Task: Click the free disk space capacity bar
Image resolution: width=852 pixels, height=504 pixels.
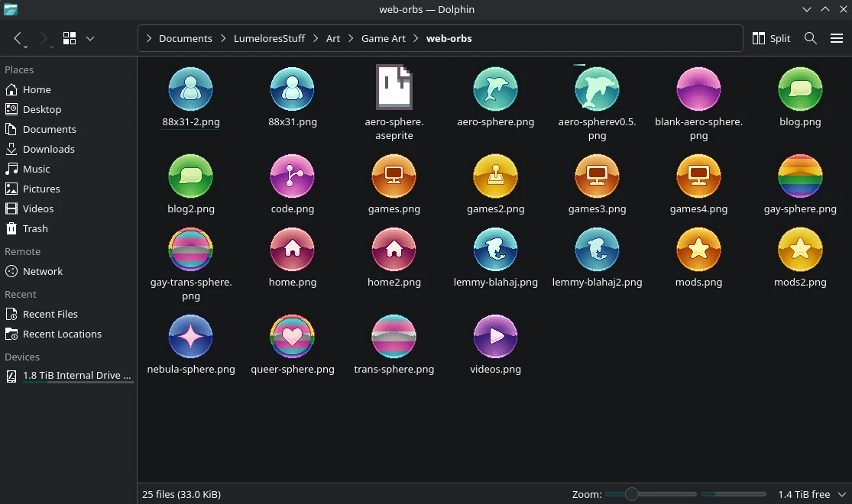Action: coord(734,494)
